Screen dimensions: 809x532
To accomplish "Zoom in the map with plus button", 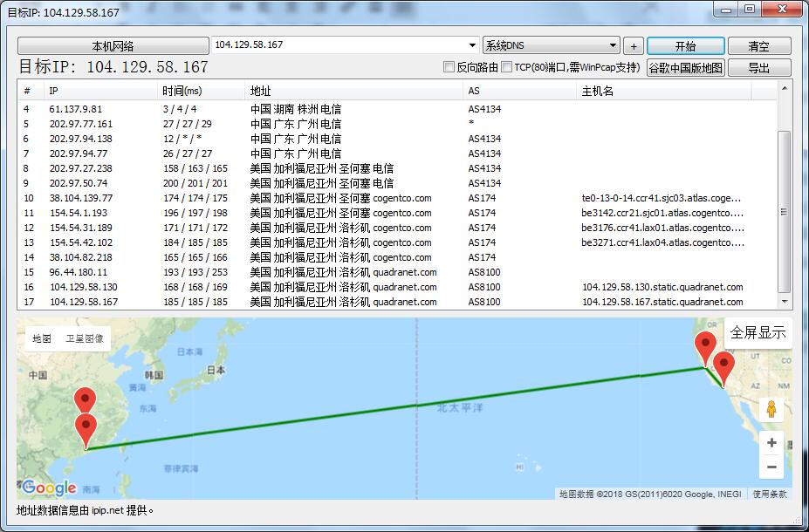I will coord(771,443).
